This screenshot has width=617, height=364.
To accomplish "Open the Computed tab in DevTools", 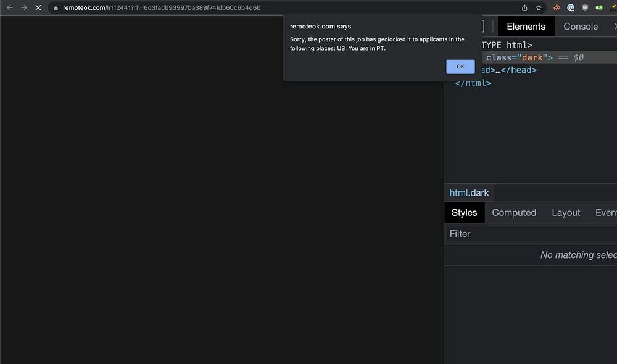I will pyautogui.click(x=514, y=212).
